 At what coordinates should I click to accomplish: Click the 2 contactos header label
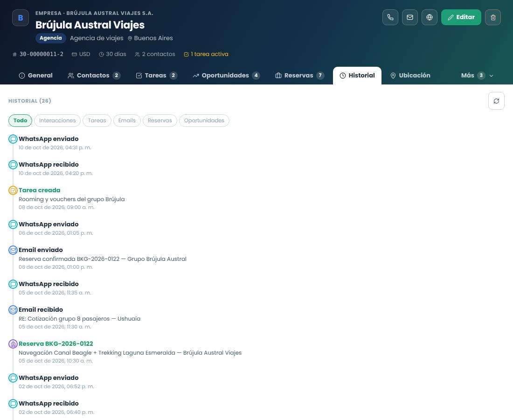[x=155, y=54]
